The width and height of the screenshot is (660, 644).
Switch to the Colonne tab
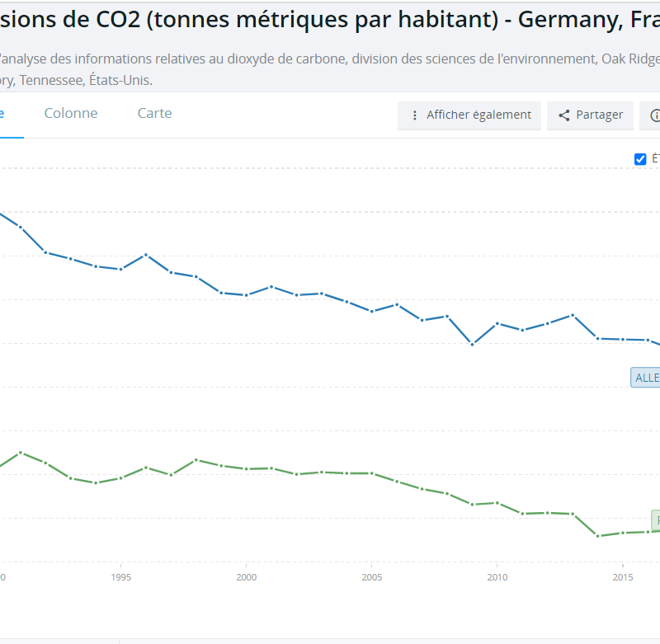point(71,114)
